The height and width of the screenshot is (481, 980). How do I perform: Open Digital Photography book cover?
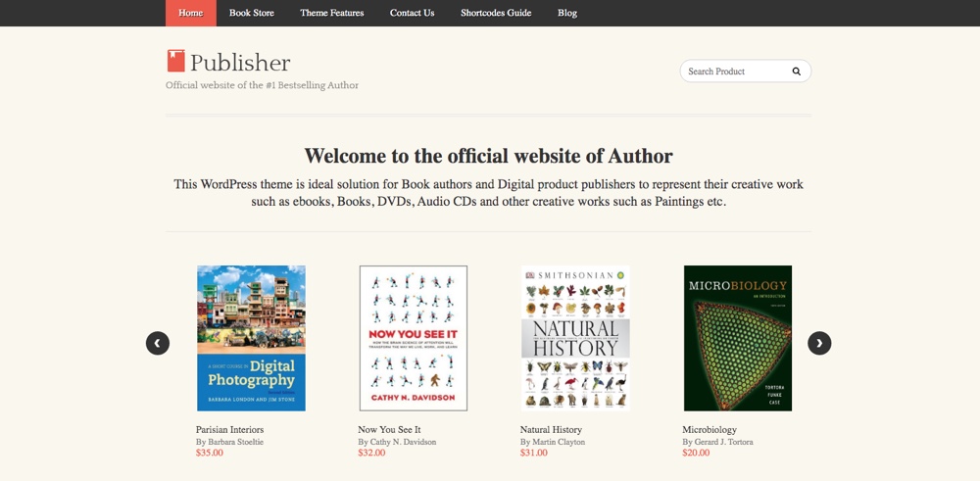pyautogui.click(x=251, y=338)
